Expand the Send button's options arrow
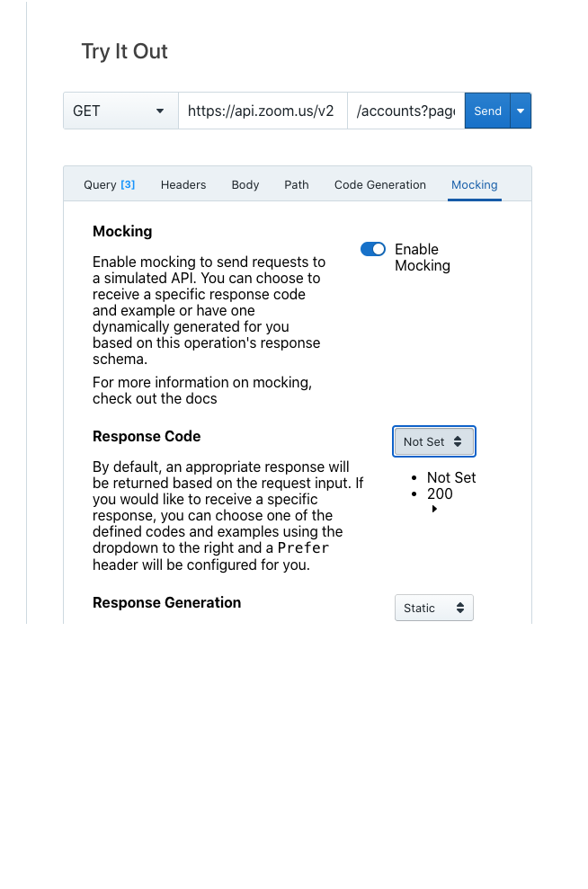 521,110
